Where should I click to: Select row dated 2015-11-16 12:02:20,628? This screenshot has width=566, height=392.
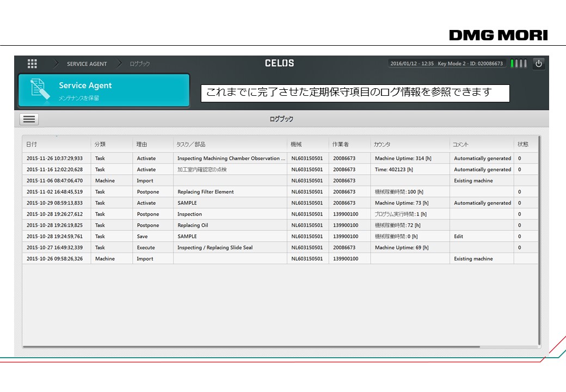(280, 169)
